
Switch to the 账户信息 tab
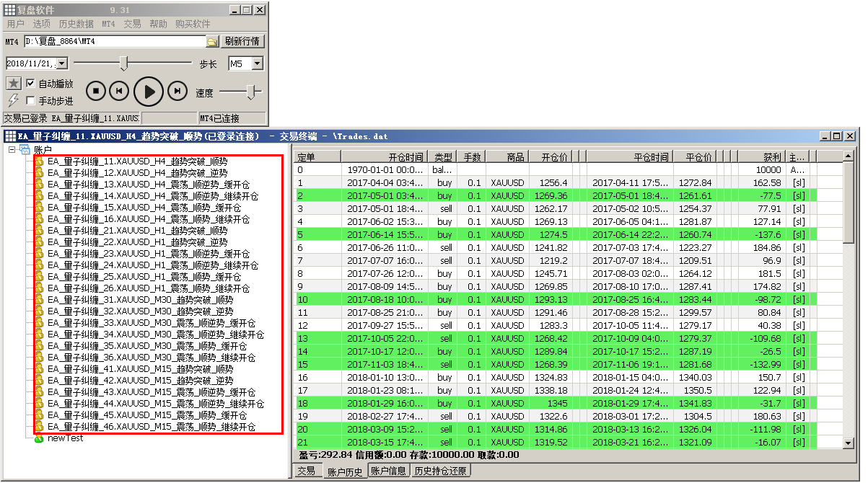[x=388, y=471]
